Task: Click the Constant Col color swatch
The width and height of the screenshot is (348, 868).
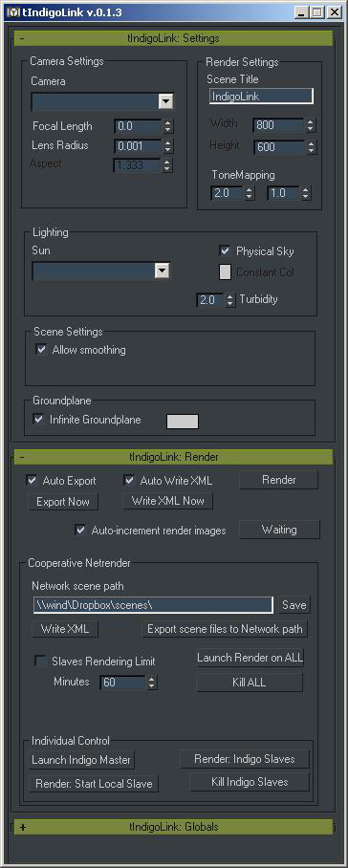Action: pos(225,272)
